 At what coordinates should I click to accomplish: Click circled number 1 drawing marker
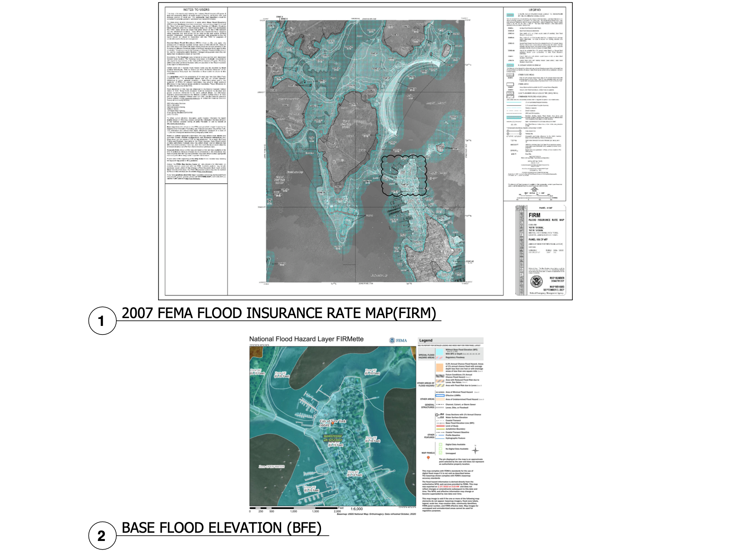(x=102, y=321)
